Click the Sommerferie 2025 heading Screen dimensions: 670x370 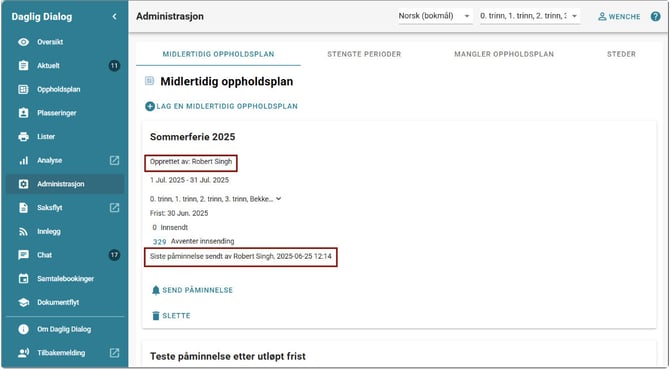tap(193, 137)
